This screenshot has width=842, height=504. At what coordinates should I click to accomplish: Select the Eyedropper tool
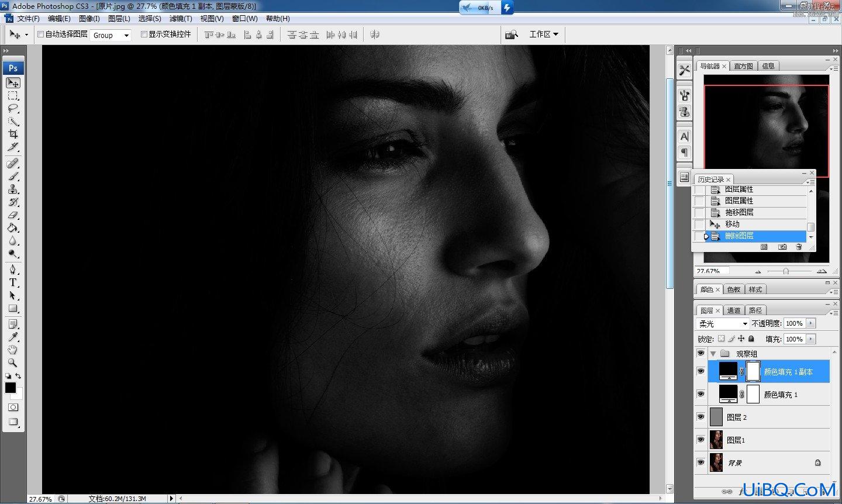click(x=13, y=337)
